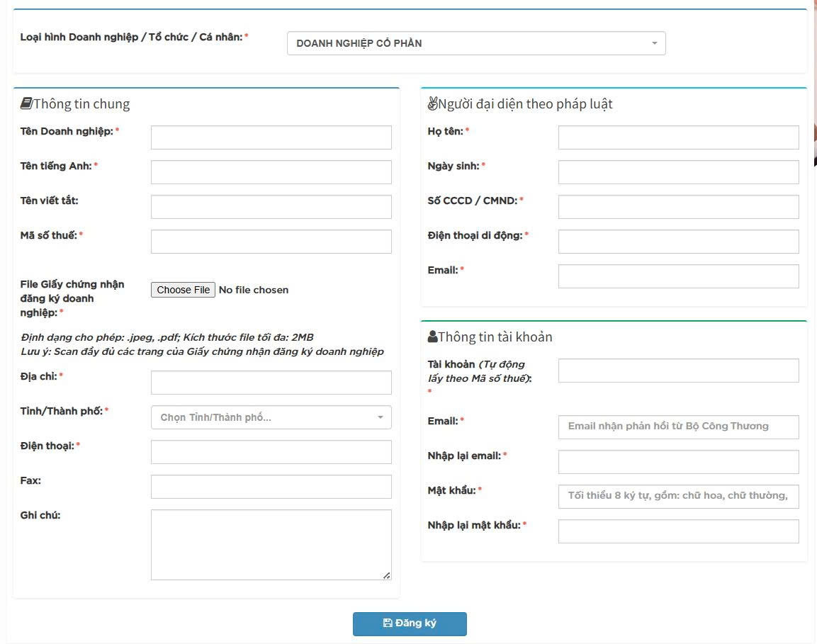Grab the Ghi chú textarea resize handle

(386, 575)
